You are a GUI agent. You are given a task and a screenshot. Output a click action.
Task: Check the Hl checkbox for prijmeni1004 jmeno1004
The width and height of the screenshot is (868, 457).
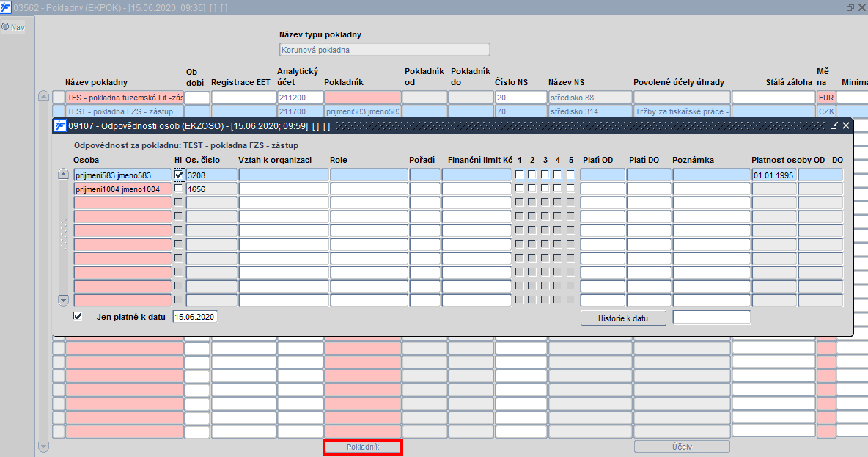point(178,189)
